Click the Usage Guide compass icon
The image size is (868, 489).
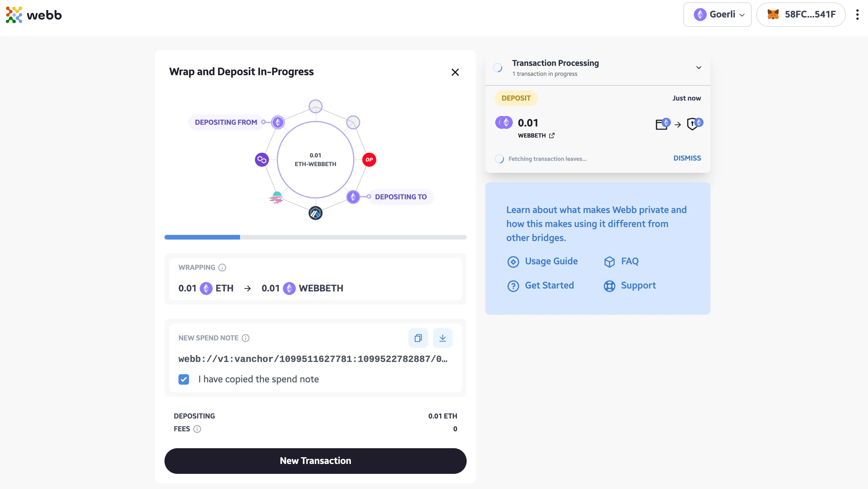pyautogui.click(x=513, y=261)
